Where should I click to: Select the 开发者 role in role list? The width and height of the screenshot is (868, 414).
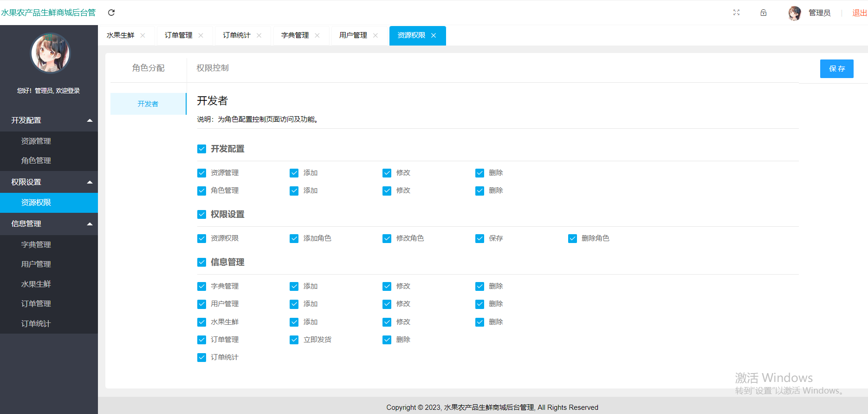[148, 104]
